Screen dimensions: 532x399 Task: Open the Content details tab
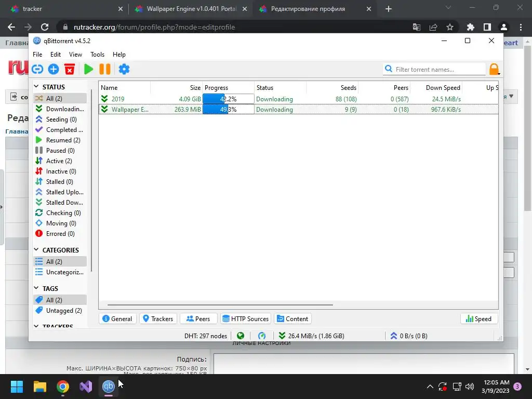click(293, 318)
